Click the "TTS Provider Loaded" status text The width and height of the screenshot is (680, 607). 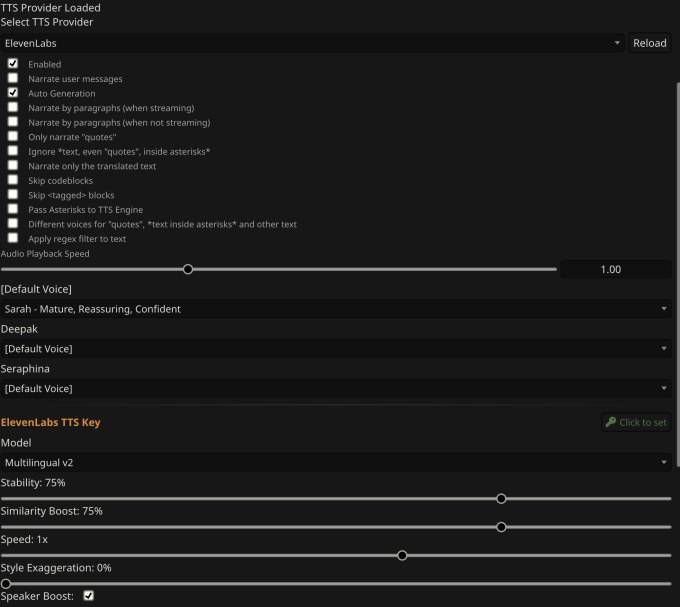pos(50,7)
